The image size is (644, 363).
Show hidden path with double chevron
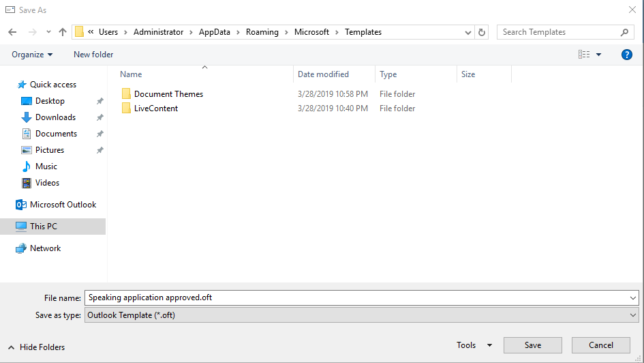pos(91,31)
